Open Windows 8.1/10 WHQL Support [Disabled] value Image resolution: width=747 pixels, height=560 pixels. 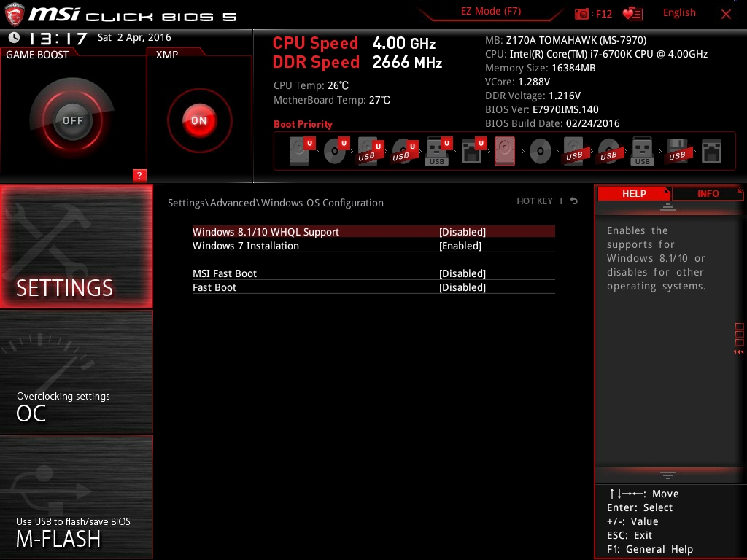462,232
